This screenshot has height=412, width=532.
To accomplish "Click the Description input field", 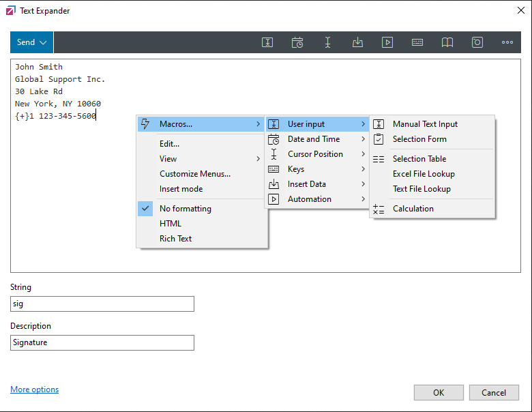I will (x=102, y=342).
